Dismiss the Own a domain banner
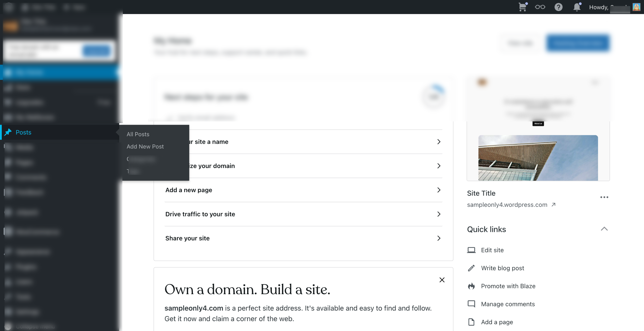Image resolution: width=644 pixels, height=331 pixels. 442,280
